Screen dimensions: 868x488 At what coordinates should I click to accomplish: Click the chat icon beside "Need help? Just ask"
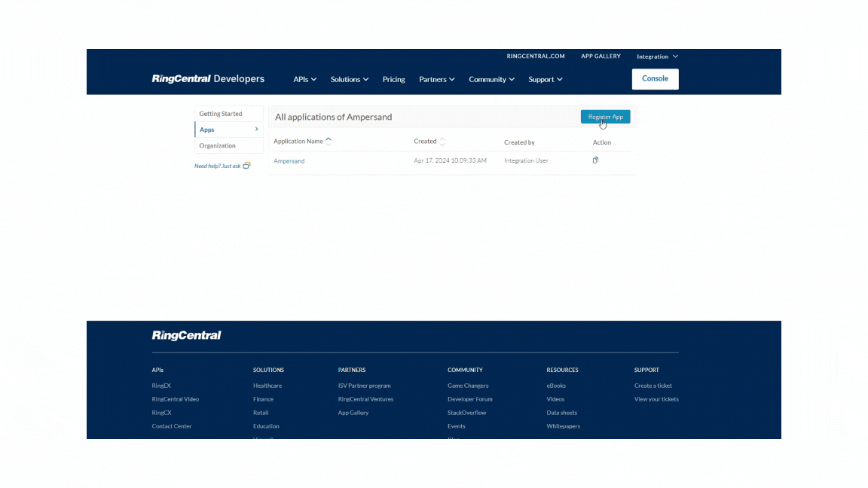pyautogui.click(x=246, y=165)
